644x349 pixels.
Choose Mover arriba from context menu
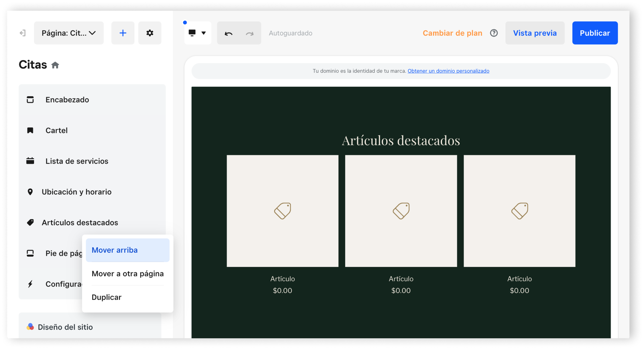(128, 250)
